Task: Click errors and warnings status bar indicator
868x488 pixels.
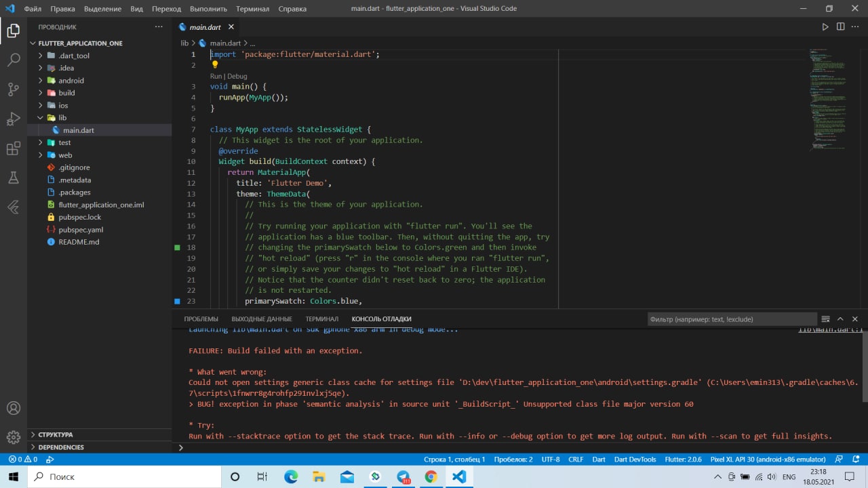Action: (22, 460)
